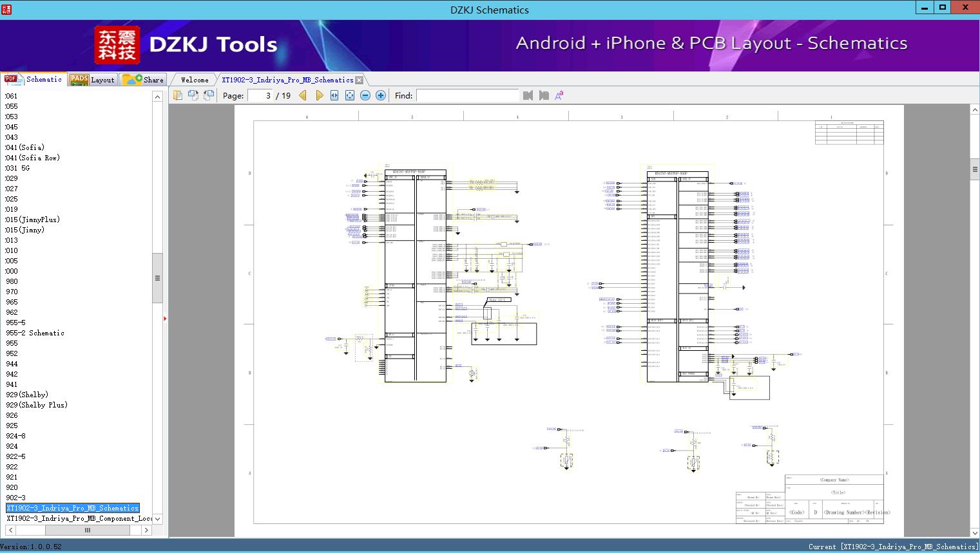Close the DZKJ Schematics window
Screen dimensions: 980x553
tap(965, 8)
